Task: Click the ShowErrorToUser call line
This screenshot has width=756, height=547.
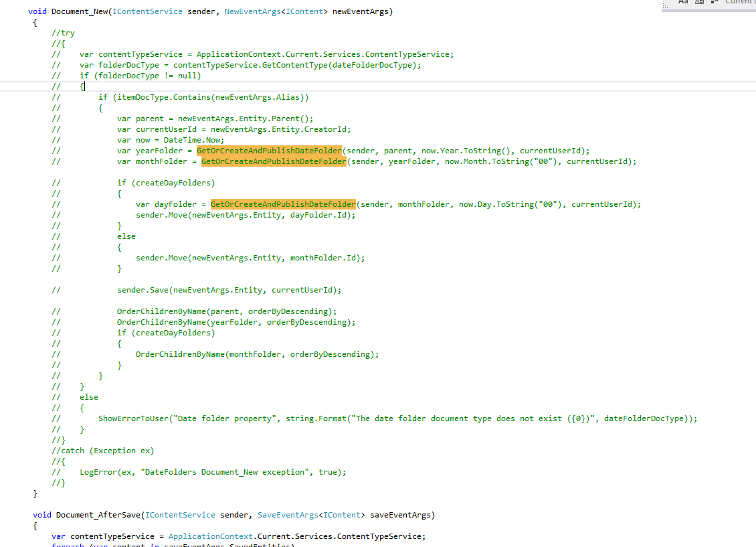Action: (x=398, y=418)
